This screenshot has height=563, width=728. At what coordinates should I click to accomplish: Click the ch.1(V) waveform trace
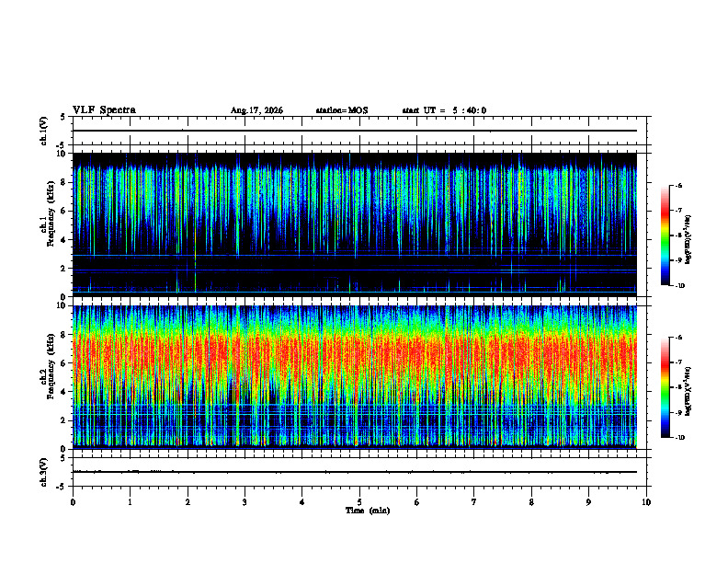(354, 131)
